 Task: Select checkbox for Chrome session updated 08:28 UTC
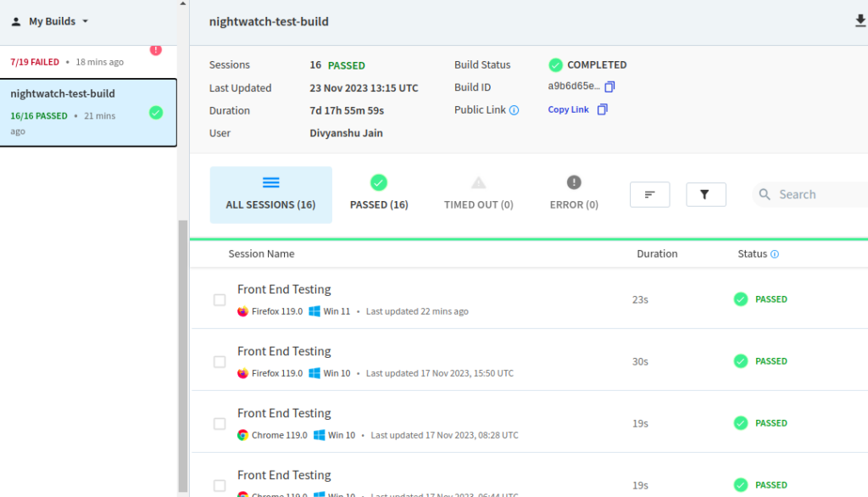220,424
